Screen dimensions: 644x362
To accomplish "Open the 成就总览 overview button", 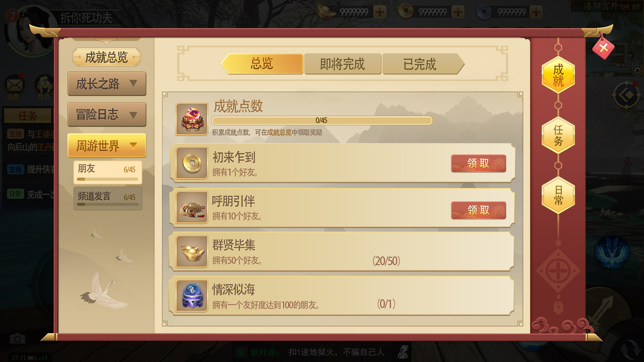I will click(107, 57).
